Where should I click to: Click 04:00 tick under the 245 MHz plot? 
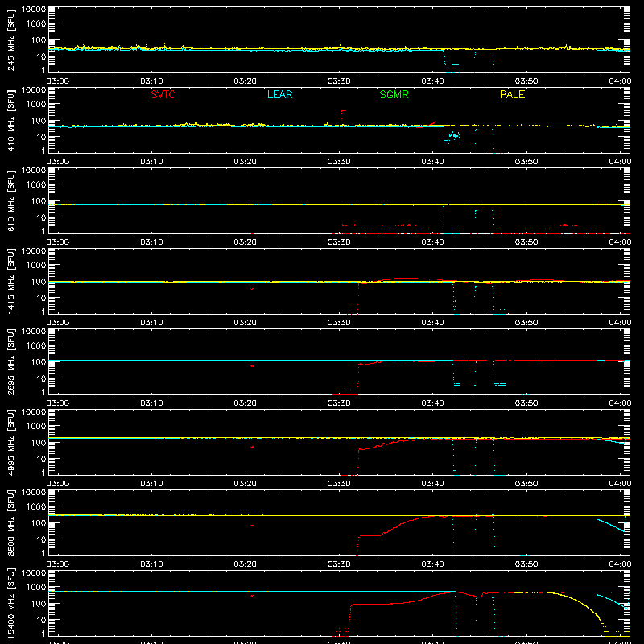pyautogui.click(x=620, y=81)
